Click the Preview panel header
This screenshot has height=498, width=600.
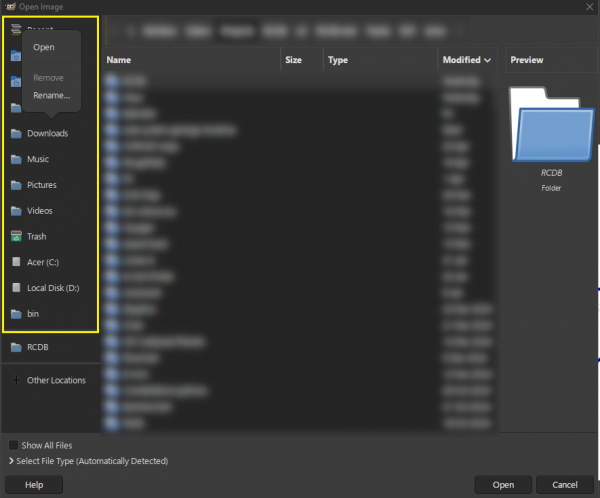tap(551, 60)
